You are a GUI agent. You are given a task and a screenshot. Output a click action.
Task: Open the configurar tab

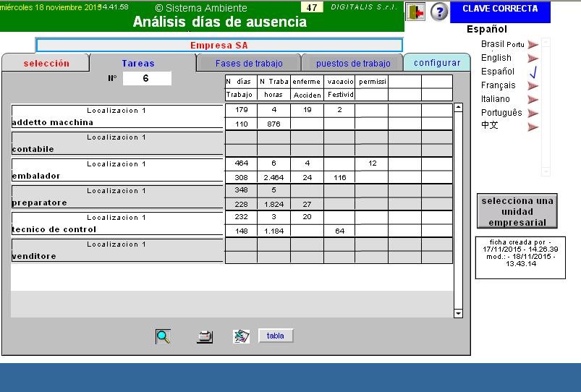[x=437, y=63]
